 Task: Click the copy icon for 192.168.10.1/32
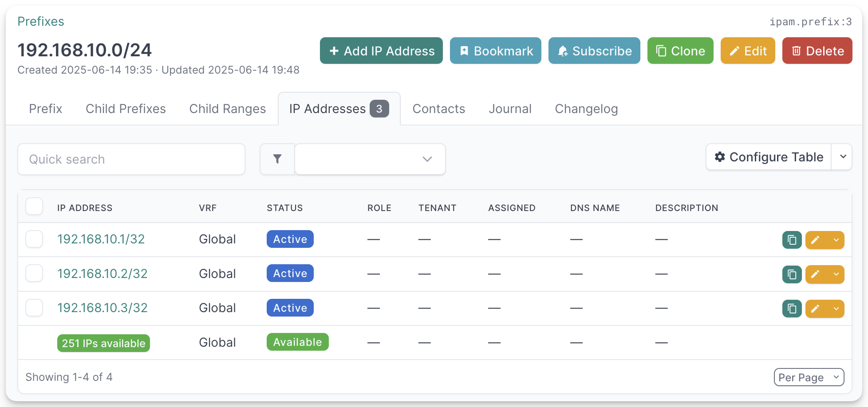[x=792, y=240]
